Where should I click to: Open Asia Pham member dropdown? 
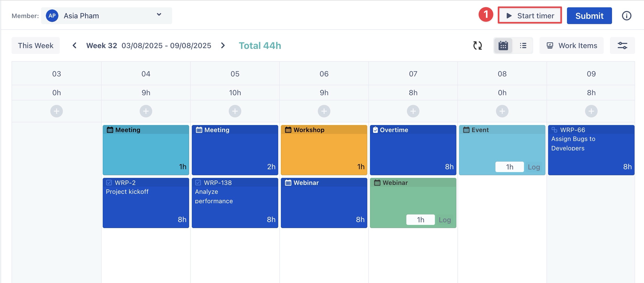[106, 16]
